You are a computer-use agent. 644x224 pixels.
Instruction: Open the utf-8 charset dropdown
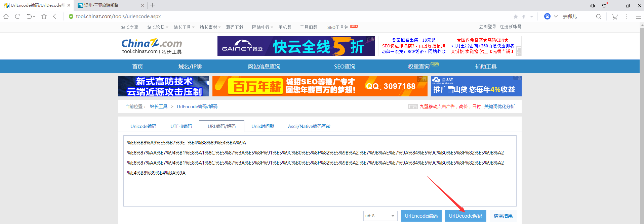pyautogui.click(x=380, y=216)
